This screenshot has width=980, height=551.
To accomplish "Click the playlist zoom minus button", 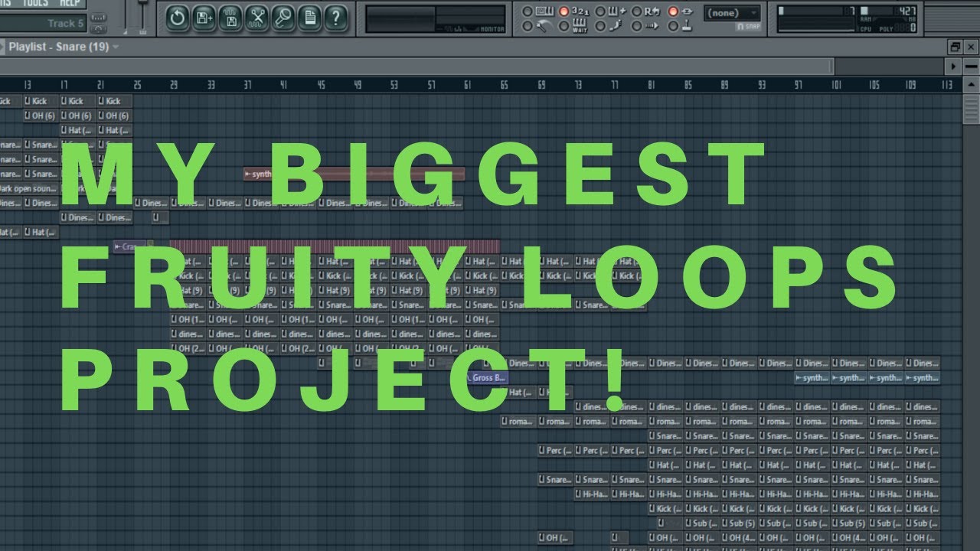I will click(x=971, y=67).
